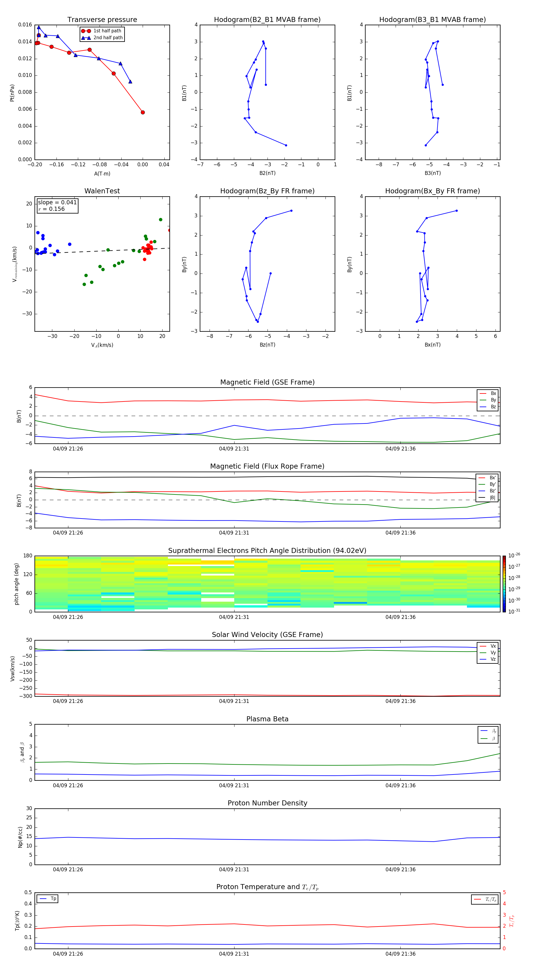Click the "Bz'" legend entry in Flux Rope panel
The image size is (535, 980).
(487, 491)
